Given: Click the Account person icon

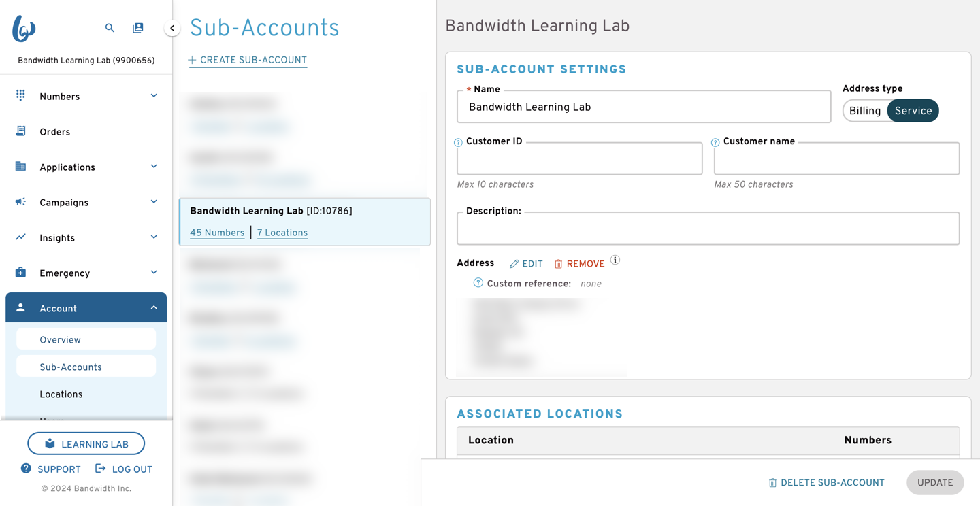Looking at the screenshot, I should [20, 308].
